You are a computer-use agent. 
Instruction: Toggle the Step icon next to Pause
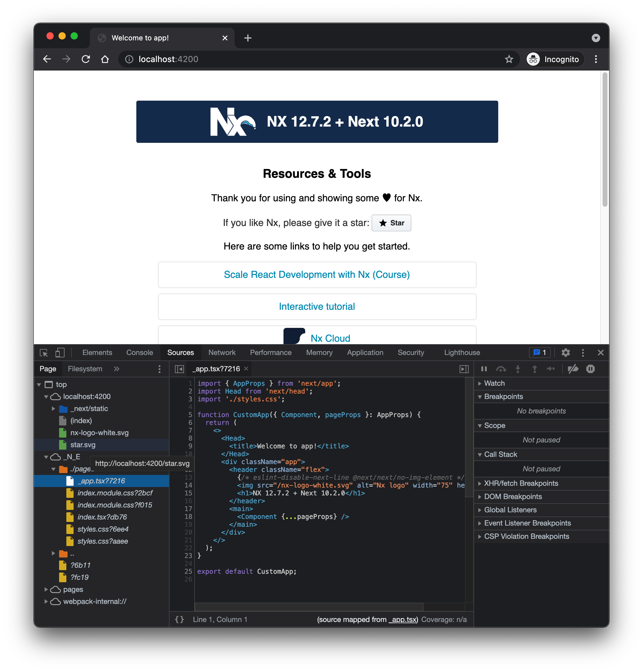(551, 369)
